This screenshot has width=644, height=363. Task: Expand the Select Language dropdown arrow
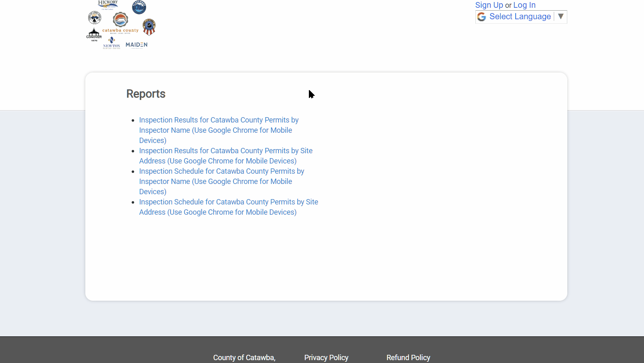pos(561,16)
